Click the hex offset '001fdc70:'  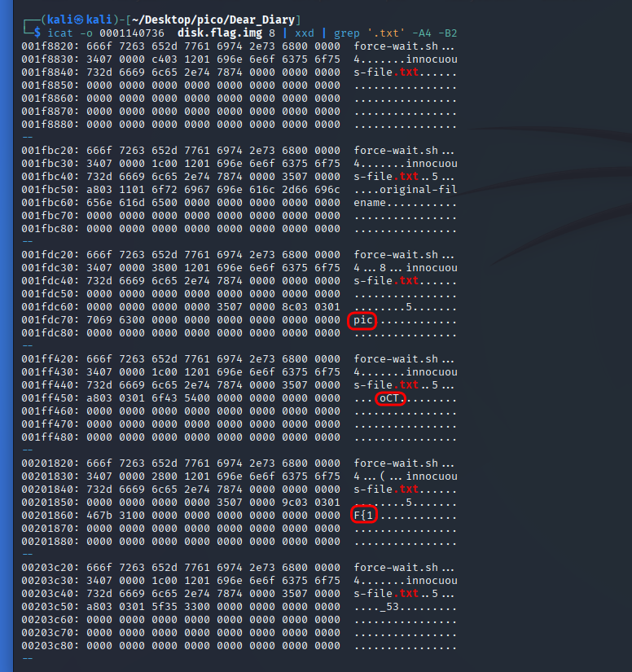click(50, 320)
